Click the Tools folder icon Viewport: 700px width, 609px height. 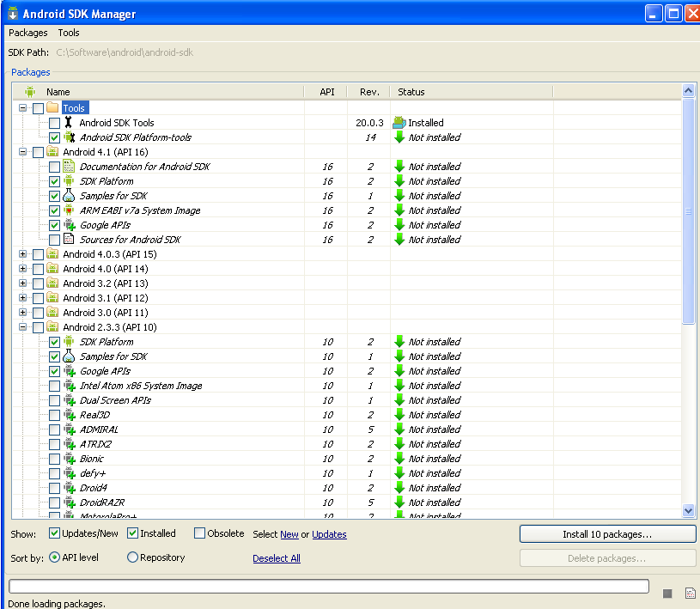52,107
